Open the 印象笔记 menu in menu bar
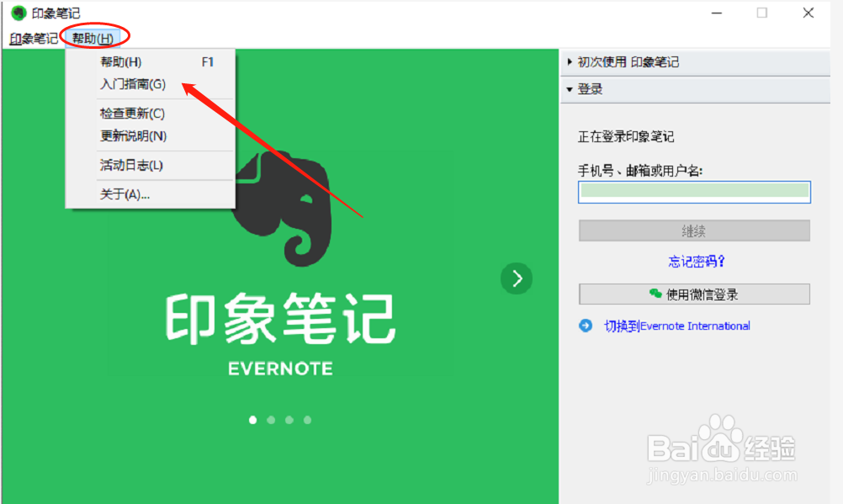 coord(34,38)
